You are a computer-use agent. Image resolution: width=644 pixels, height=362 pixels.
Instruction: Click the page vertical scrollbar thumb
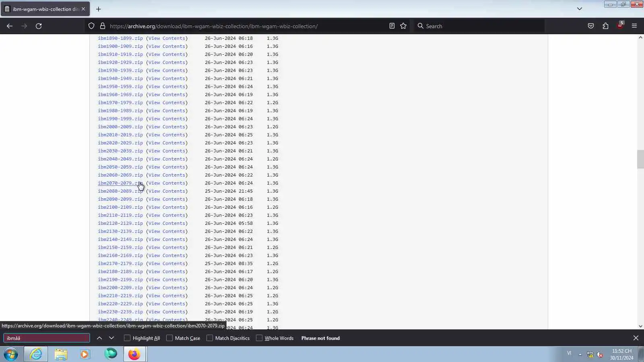click(640, 159)
